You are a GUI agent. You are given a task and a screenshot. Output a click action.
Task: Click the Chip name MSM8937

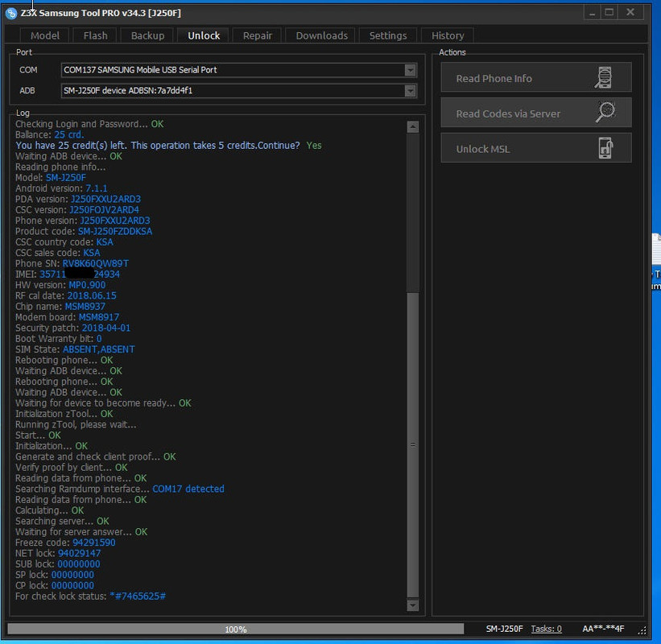click(85, 307)
